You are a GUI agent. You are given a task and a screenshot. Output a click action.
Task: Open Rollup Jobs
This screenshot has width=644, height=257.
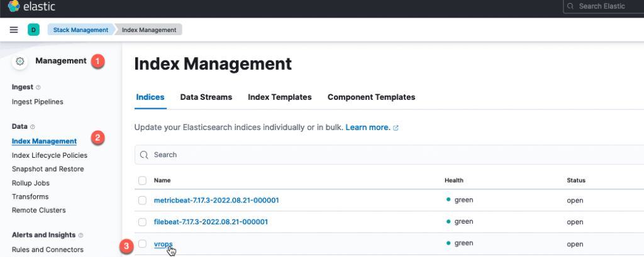pos(31,183)
